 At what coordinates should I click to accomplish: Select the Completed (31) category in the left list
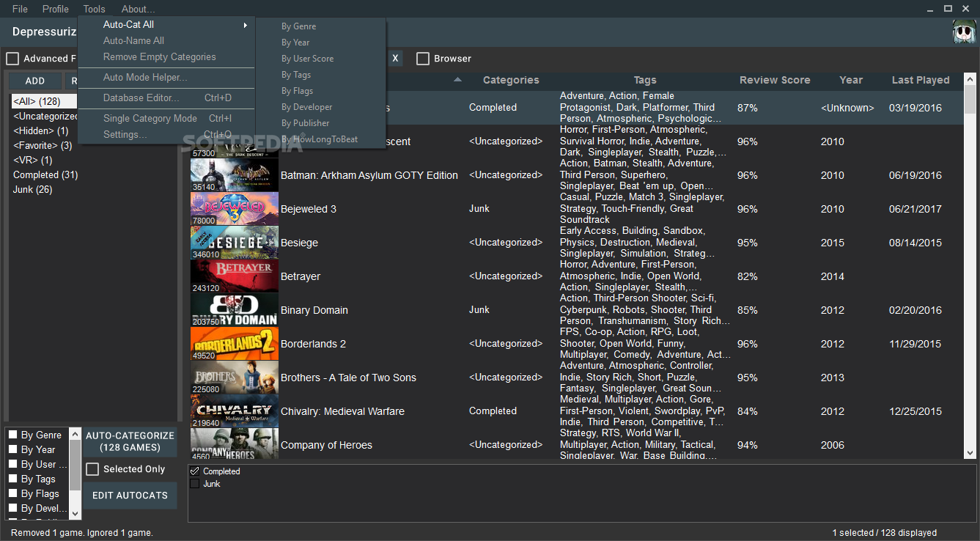pos(45,175)
